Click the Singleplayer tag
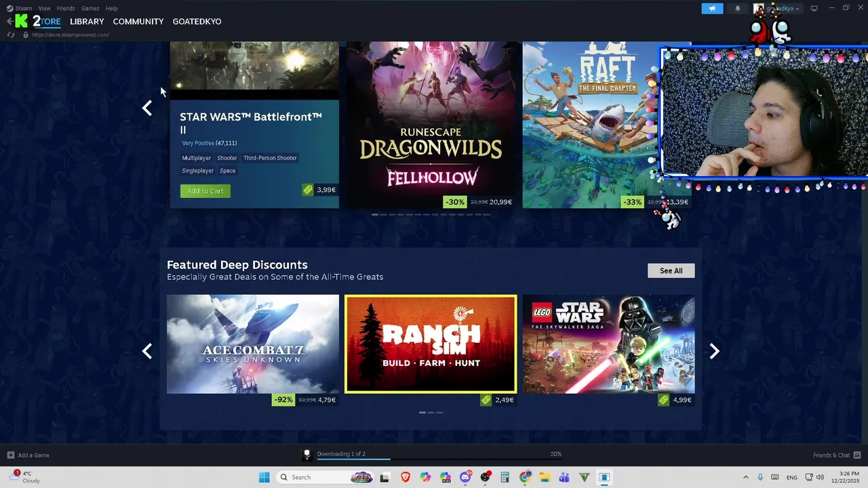The width and height of the screenshot is (868, 488). [197, 171]
